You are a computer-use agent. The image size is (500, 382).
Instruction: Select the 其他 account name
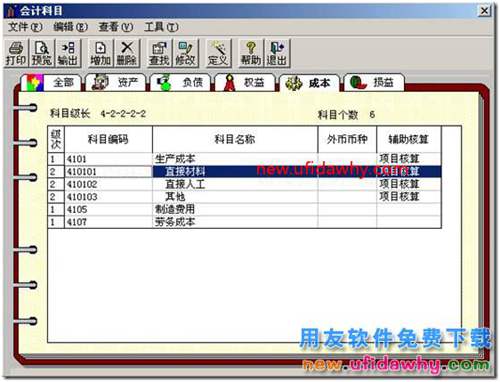point(175,197)
